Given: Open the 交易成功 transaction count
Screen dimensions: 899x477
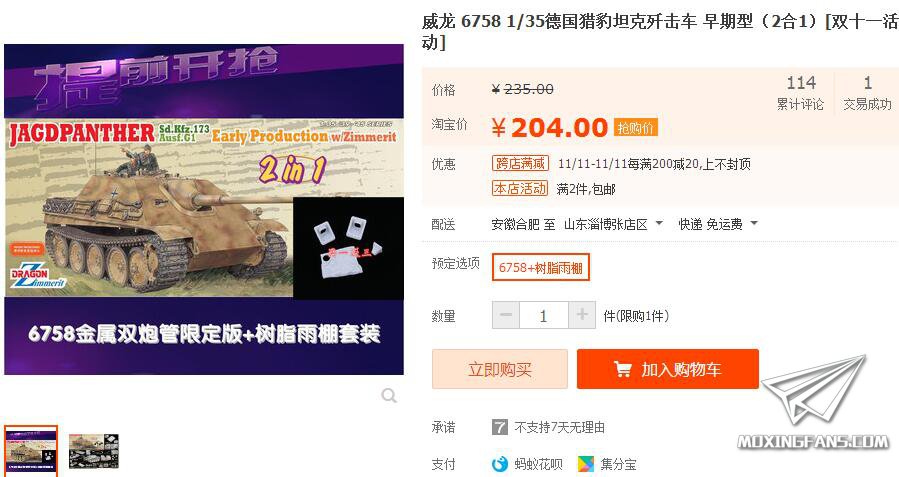Looking at the screenshot, I should (867, 92).
